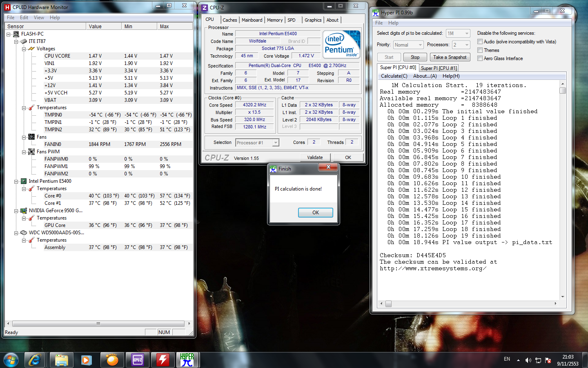588x368 pixels.
Task: Open the Calculate(C) menu in Super PI
Action: coord(394,76)
